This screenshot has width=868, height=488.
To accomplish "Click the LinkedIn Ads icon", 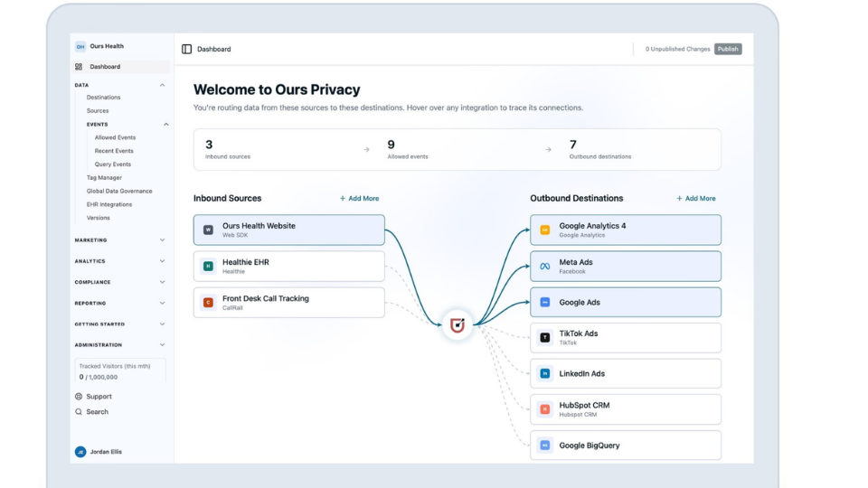I will 544,373.
